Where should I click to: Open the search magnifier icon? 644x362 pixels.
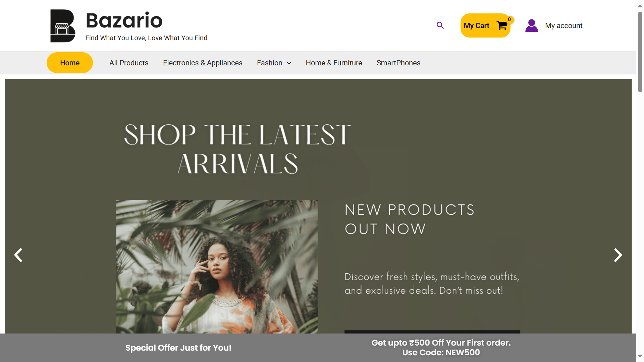pos(440,25)
